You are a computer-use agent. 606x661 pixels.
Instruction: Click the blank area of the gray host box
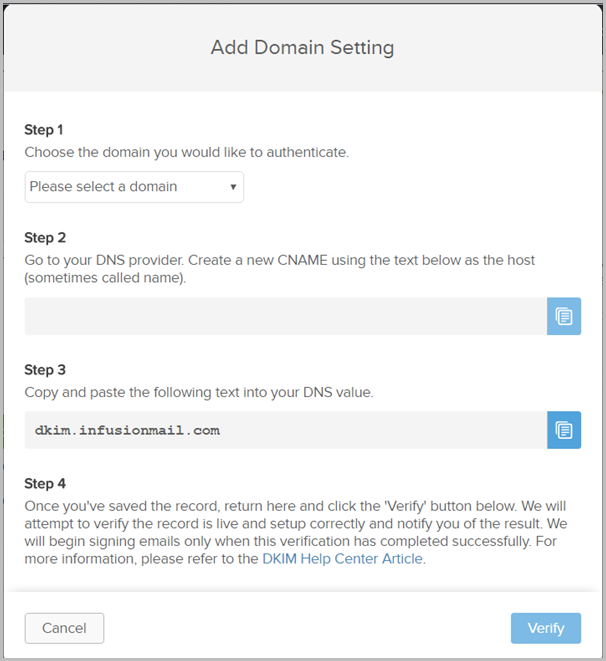[x=286, y=316]
